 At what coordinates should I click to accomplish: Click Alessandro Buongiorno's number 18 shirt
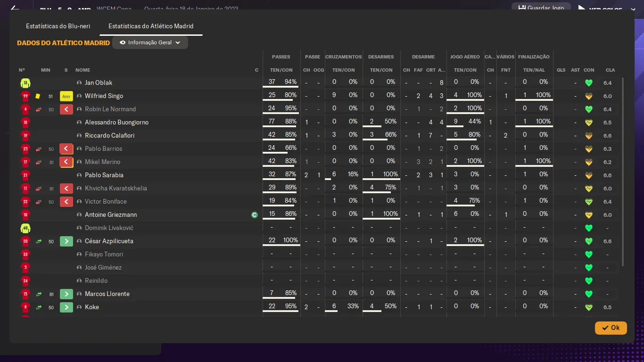pyautogui.click(x=25, y=123)
